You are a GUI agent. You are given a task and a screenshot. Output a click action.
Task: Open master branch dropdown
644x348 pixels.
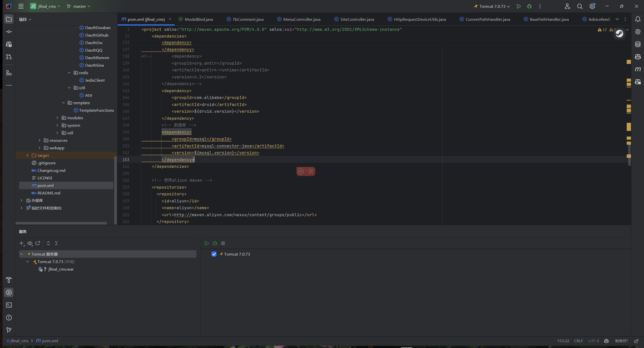tap(79, 6)
